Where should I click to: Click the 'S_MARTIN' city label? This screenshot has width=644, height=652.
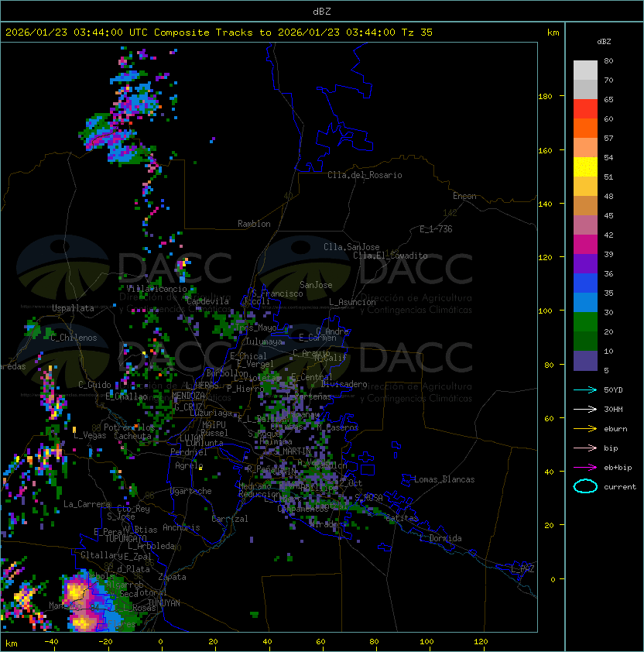point(293,451)
